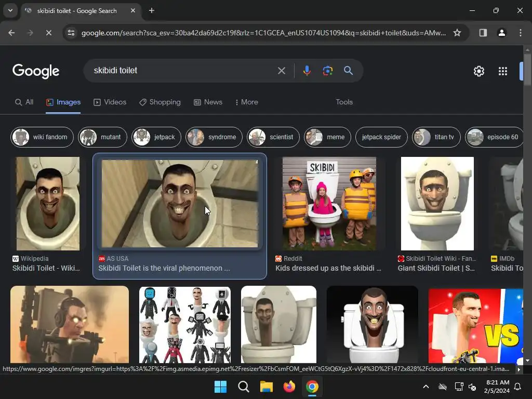
Task: Choose the syndrome filter chip
Action: pyautogui.click(x=214, y=137)
